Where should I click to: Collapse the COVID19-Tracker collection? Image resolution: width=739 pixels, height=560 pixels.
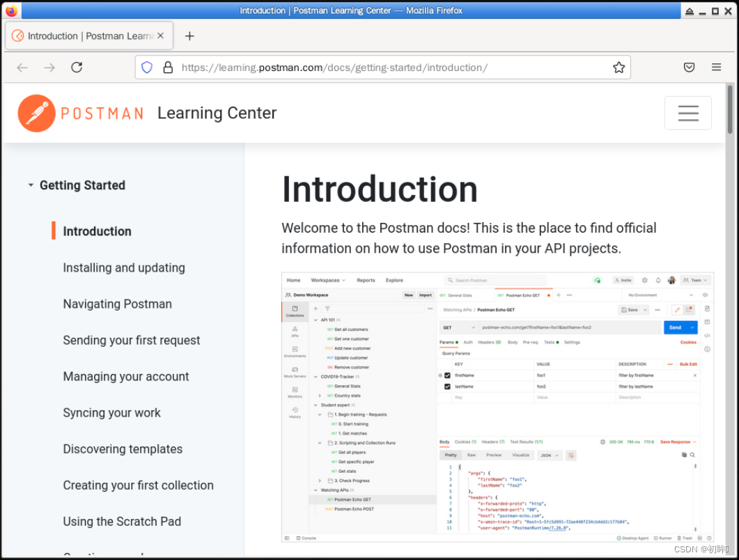[316, 377]
